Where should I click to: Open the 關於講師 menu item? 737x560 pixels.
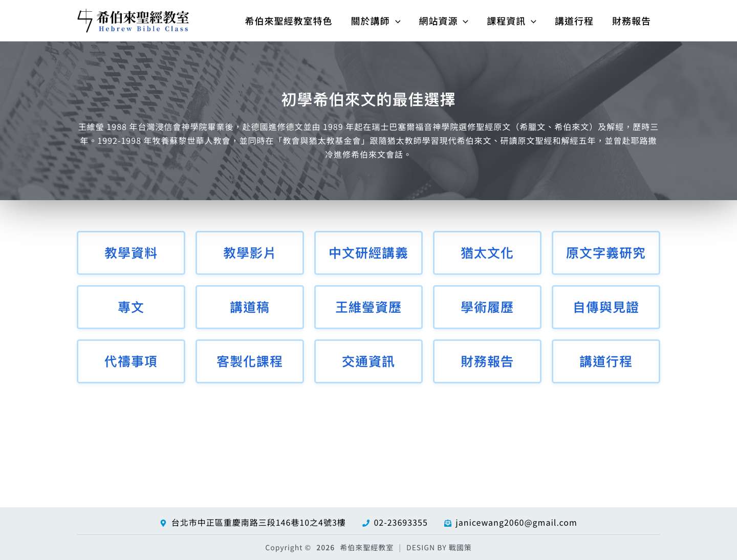coord(370,21)
